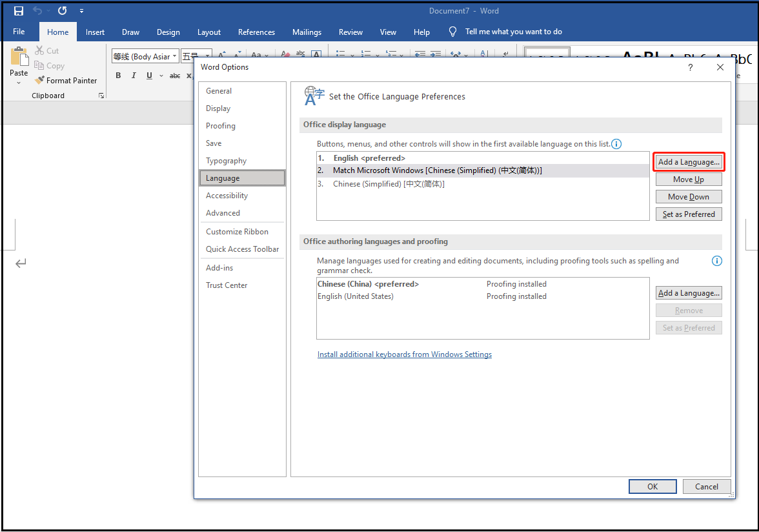The width and height of the screenshot is (759, 532).
Task: Switch to the Insert ribbon tab
Action: coord(95,32)
